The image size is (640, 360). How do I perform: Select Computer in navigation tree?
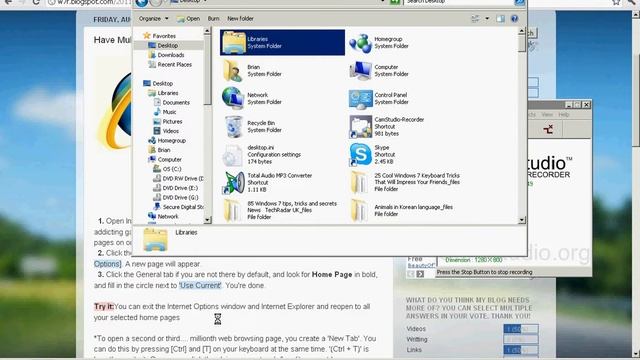click(x=165, y=159)
